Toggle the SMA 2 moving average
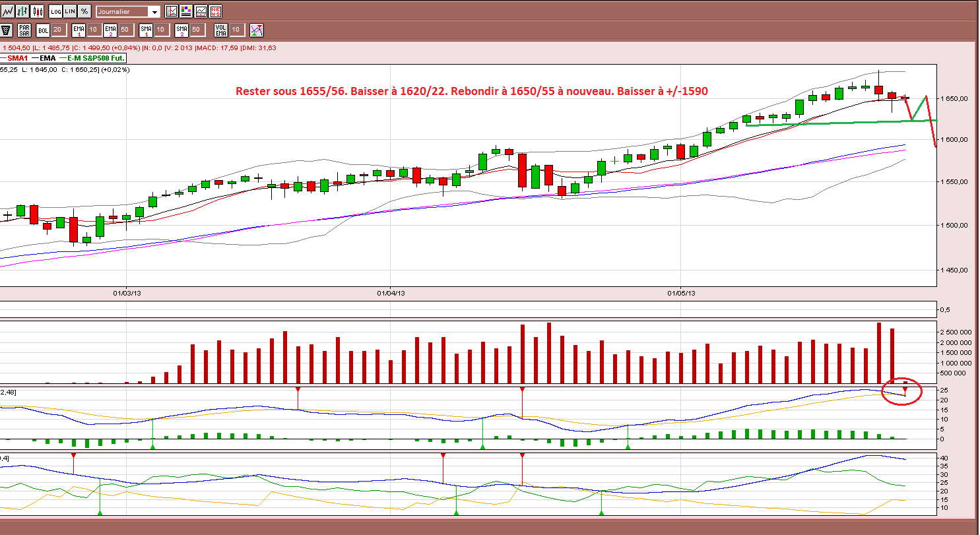Screen dimensions: 980x535 [181, 30]
